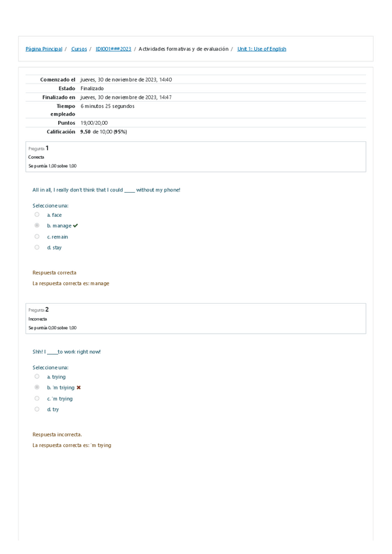Open Unit 1: Use of English link

[261, 49]
